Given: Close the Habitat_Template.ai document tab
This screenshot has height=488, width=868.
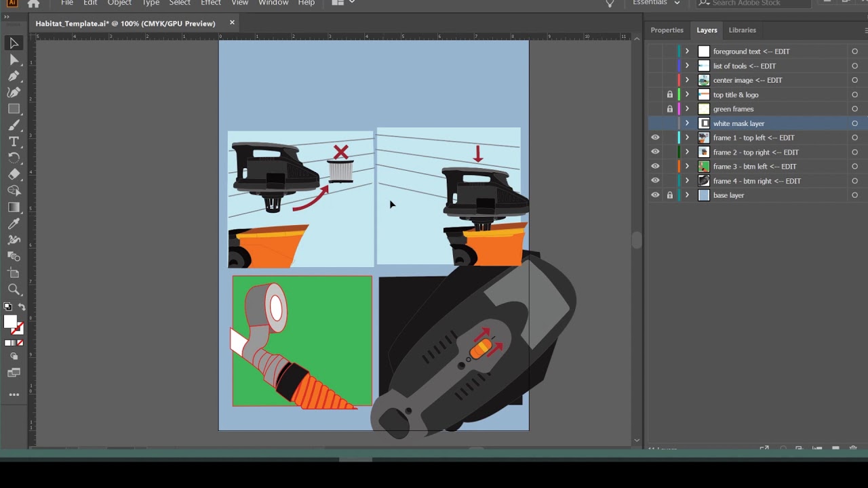Looking at the screenshot, I should [x=232, y=22].
